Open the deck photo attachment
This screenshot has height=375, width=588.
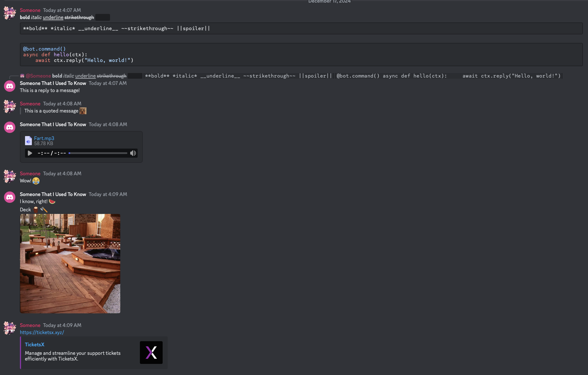pos(70,263)
